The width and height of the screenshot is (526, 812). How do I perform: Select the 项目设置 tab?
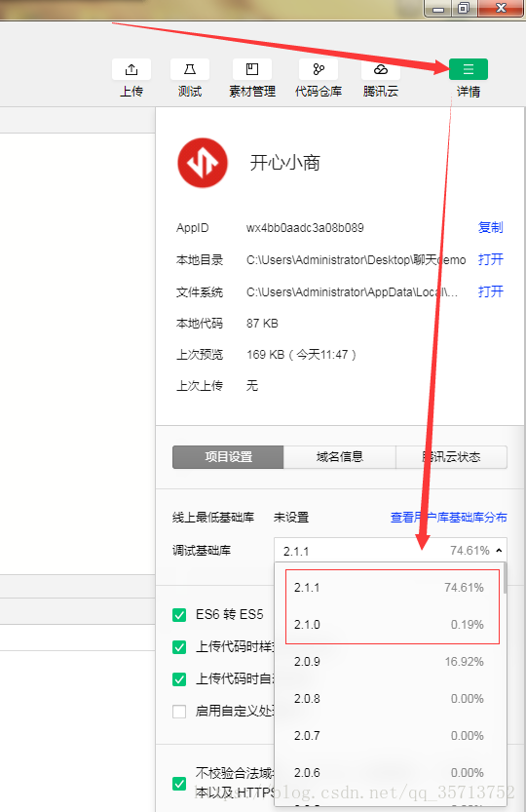coord(228,457)
